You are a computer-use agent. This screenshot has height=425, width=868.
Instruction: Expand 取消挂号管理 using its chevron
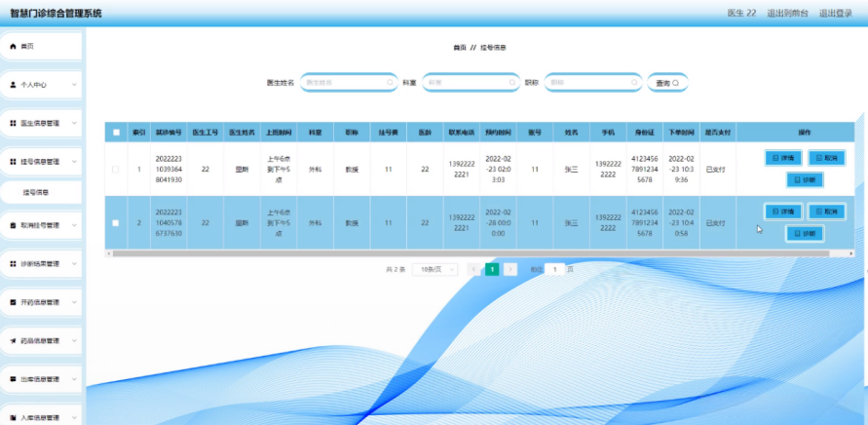tap(74, 225)
